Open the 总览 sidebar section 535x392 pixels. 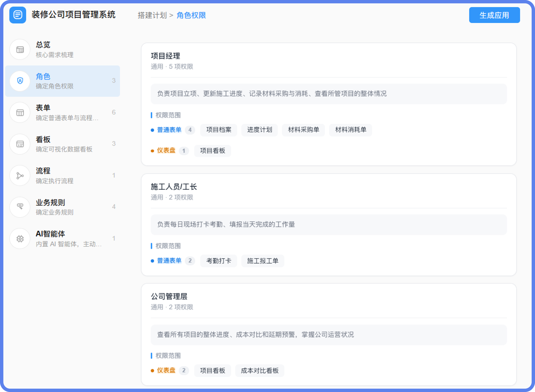coord(63,50)
